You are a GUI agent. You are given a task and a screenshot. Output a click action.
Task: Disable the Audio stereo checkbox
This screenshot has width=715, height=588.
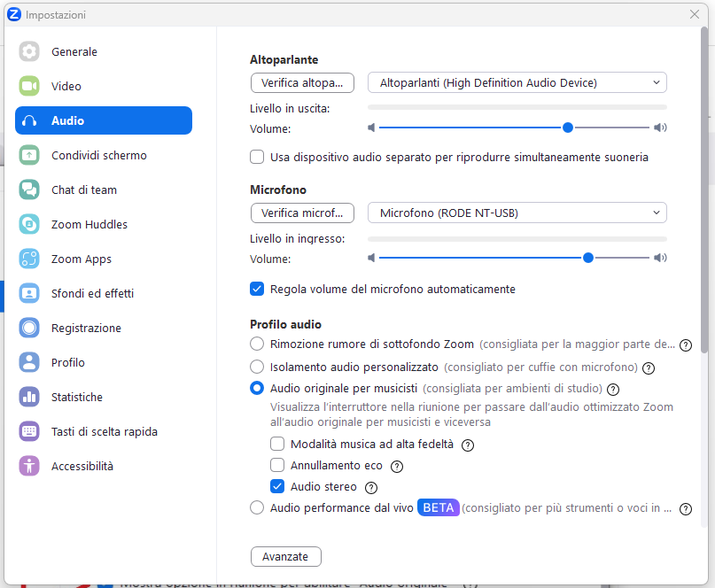(277, 486)
